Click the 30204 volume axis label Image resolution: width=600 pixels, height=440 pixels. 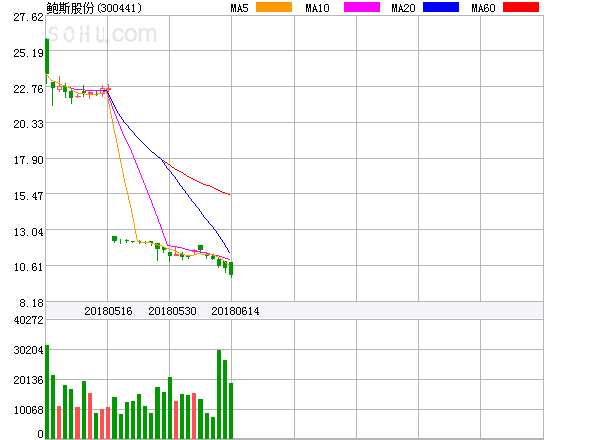(29, 350)
